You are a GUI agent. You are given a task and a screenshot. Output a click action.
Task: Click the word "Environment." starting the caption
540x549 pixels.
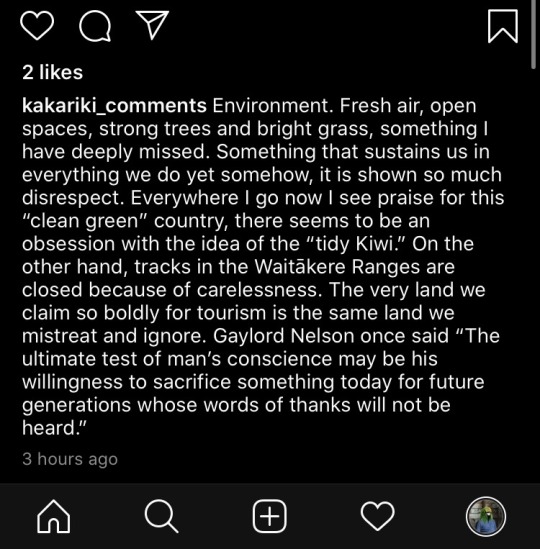click(273, 105)
